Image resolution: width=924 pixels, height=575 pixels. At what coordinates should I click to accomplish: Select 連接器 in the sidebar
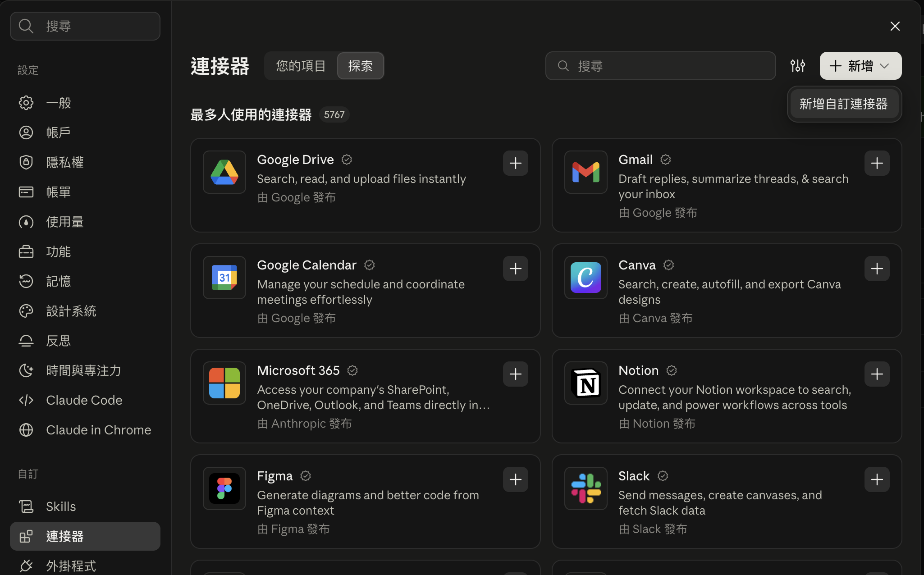(x=85, y=536)
